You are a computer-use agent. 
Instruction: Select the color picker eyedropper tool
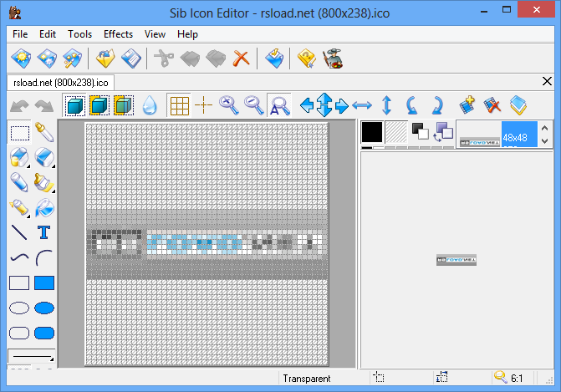click(44, 133)
